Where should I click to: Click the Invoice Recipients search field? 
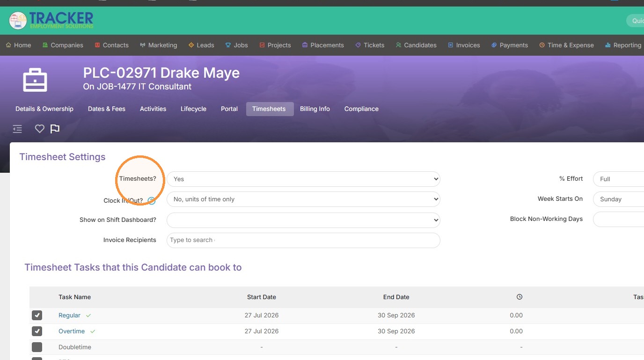[303, 240]
